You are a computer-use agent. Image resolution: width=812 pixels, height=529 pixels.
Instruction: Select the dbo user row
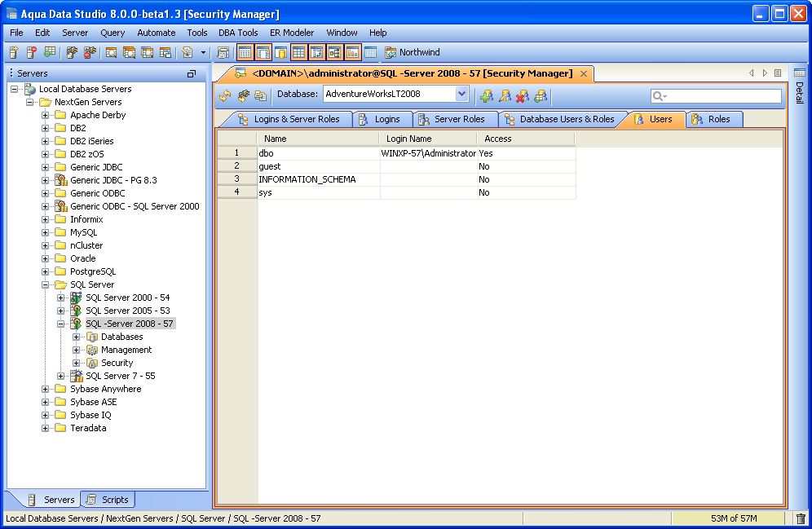[396, 153]
